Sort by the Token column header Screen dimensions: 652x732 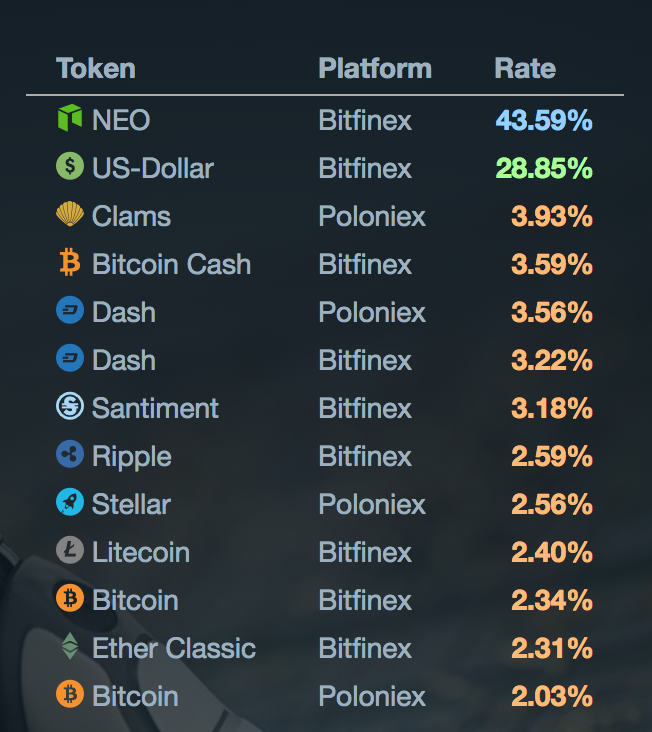pyautogui.click(x=96, y=69)
